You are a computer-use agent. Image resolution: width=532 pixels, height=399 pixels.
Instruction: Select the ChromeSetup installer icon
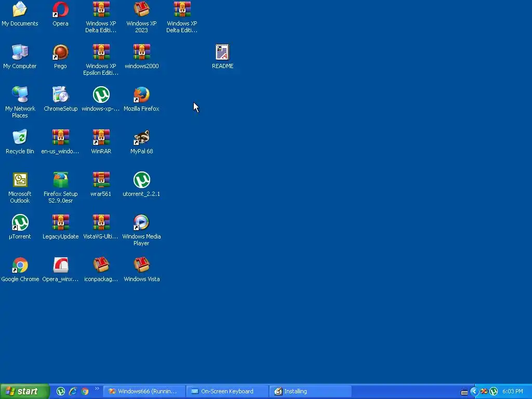pyautogui.click(x=60, y=99)
